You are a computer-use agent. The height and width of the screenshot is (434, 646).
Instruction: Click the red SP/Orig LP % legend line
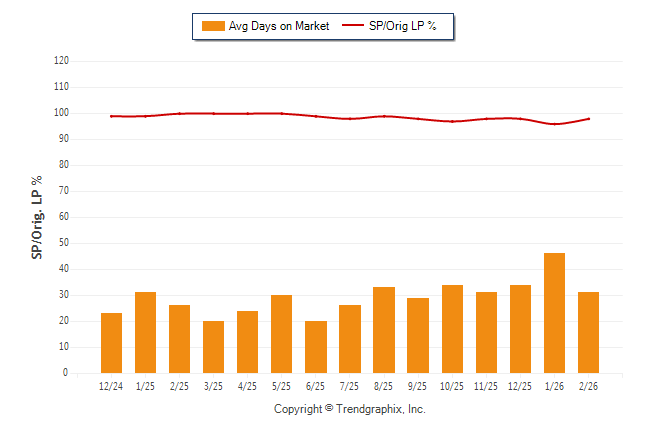(x=355, y=26)
